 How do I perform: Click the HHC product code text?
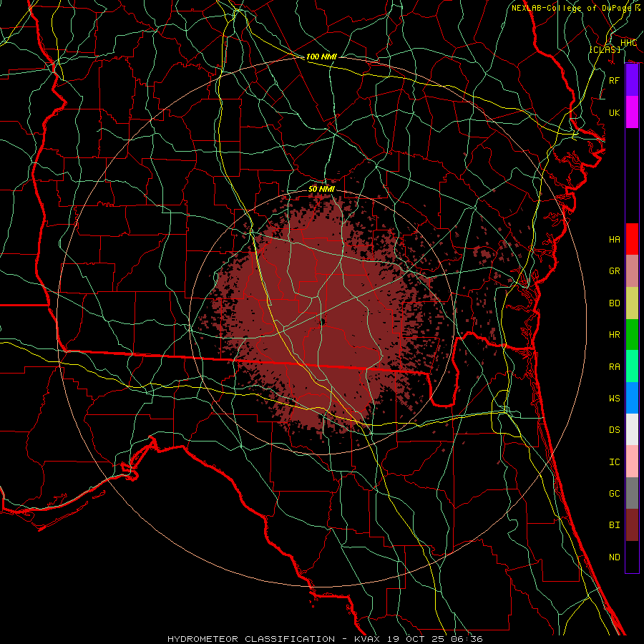[x=628, y=42]
